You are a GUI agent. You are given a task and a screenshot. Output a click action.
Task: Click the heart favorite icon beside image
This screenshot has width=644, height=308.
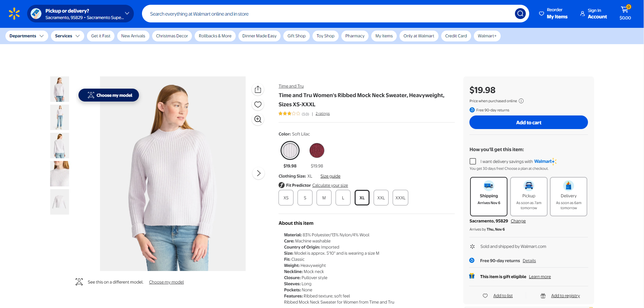(x=258, y=104)
